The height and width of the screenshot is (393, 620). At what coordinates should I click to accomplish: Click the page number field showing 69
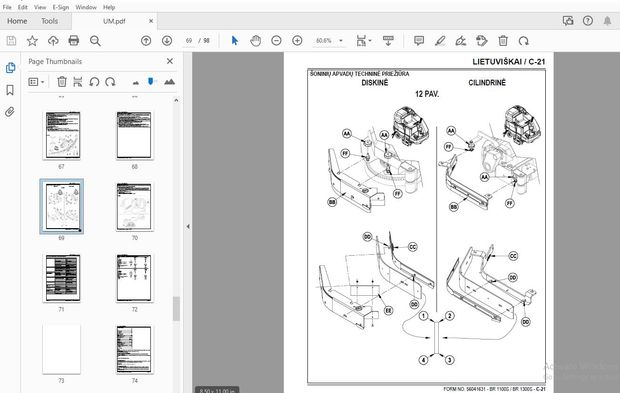pos(189,40)
